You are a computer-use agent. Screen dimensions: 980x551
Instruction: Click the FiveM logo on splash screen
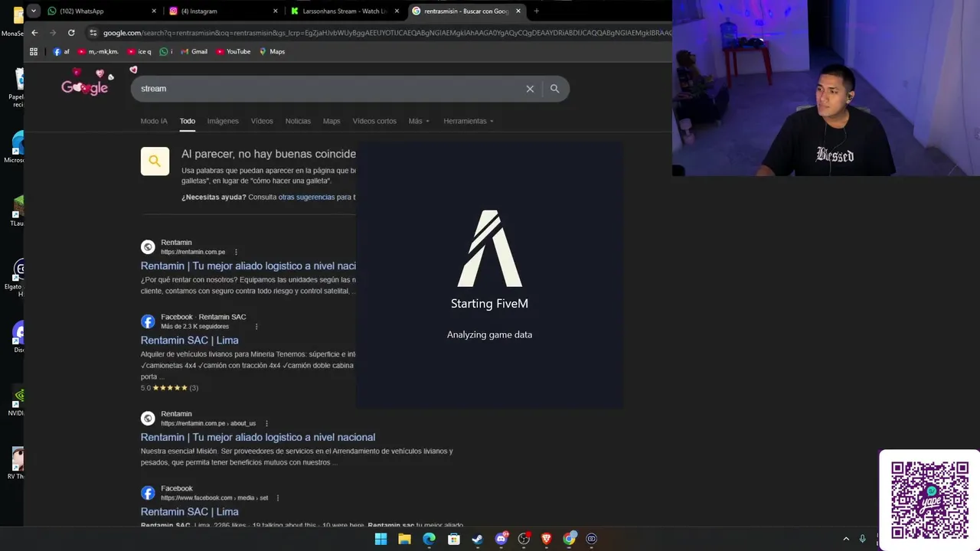coord(490,249)
